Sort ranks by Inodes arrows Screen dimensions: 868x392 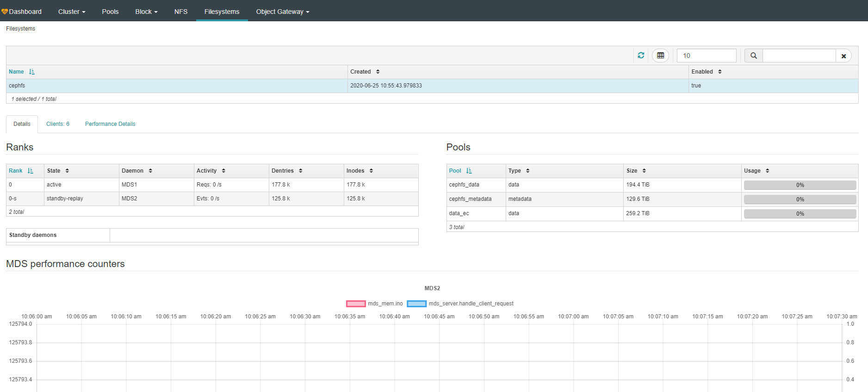tap(371, 171)
